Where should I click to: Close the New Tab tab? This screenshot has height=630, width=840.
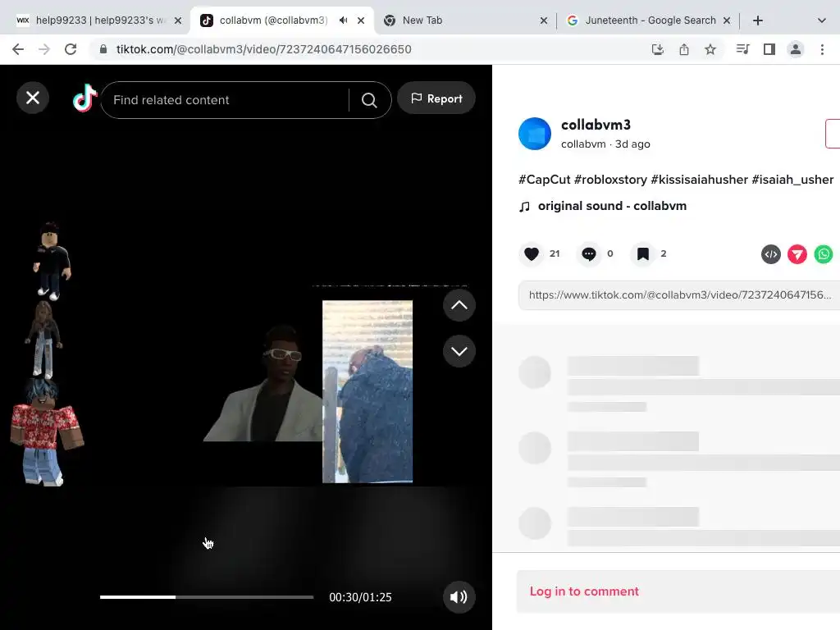click(x=544, y=21)
